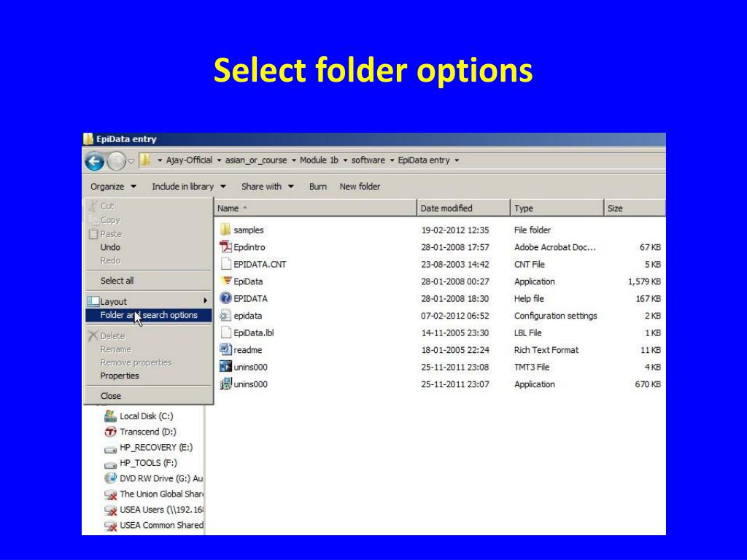Screen dimensions: 747x560
Task: Select Transcend (D:) in navigation pane
Action: point(148,432)
